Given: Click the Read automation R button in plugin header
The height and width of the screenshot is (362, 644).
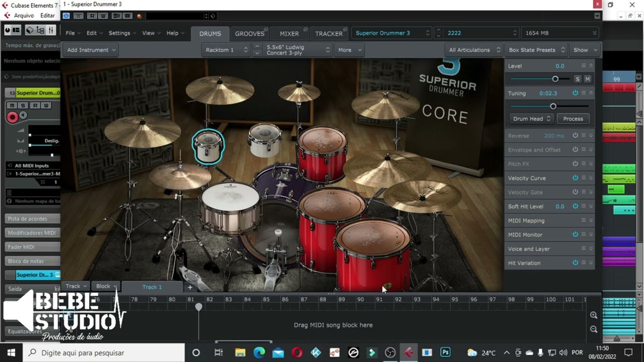Looking at the screenshot, I should coord(92,16).
